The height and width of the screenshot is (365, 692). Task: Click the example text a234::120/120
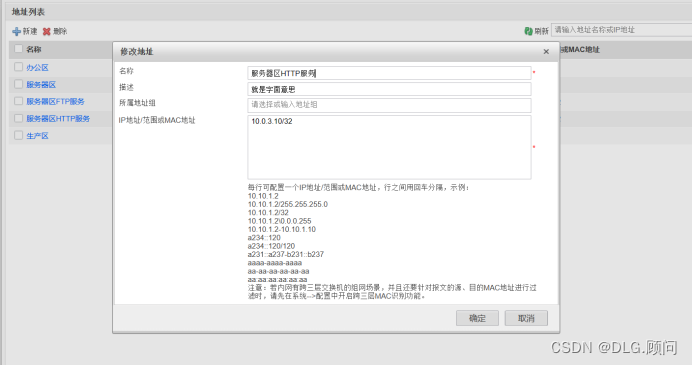[x=271, y=246]
